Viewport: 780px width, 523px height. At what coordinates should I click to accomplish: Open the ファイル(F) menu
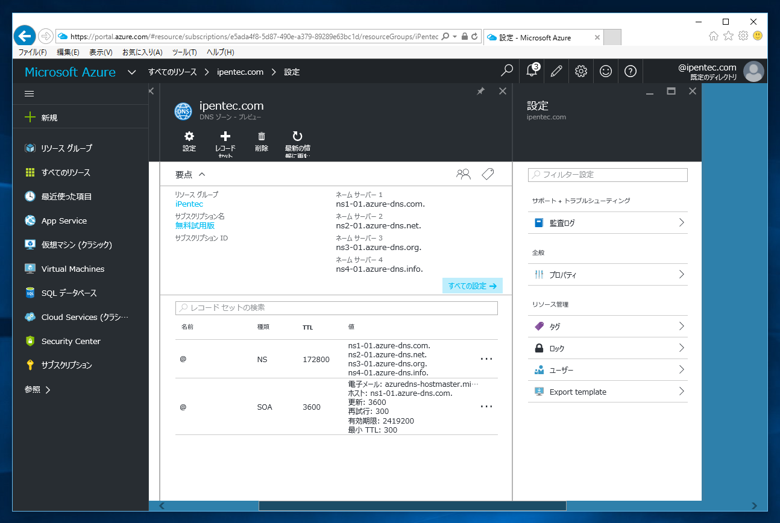tap(32, 52)
